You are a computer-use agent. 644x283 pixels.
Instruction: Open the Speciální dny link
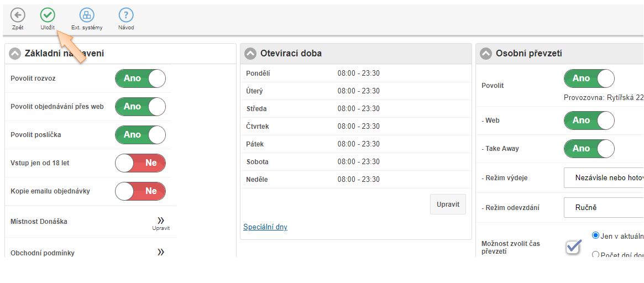pyautogui.click(x=265, y=227)
